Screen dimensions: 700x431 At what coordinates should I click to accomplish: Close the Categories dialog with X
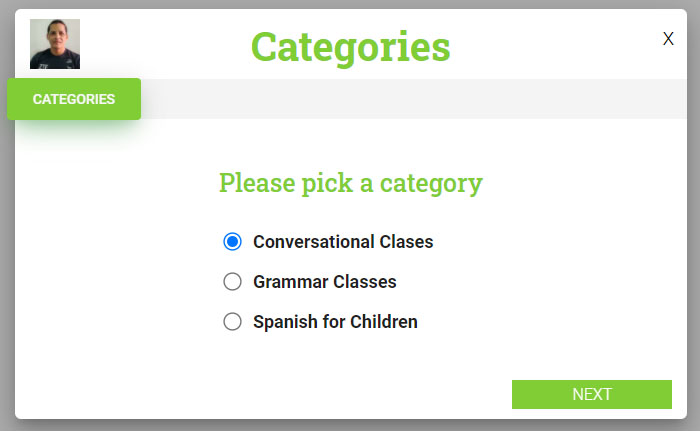668,39
